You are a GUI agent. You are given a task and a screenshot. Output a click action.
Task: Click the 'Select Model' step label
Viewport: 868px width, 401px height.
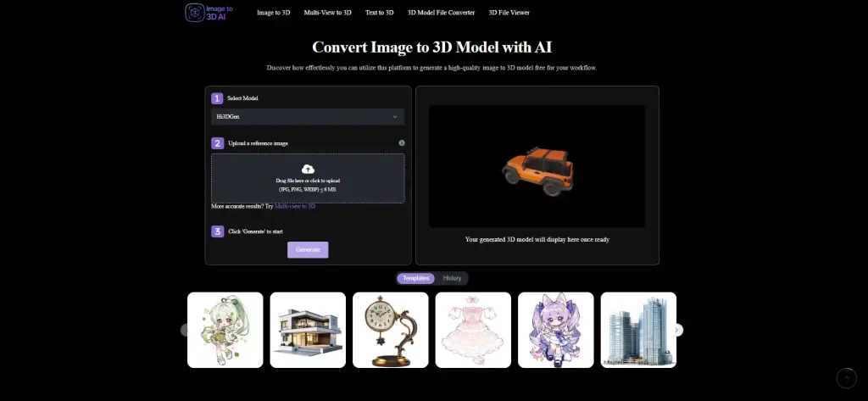pyautogui.click(x=242, y=98)
